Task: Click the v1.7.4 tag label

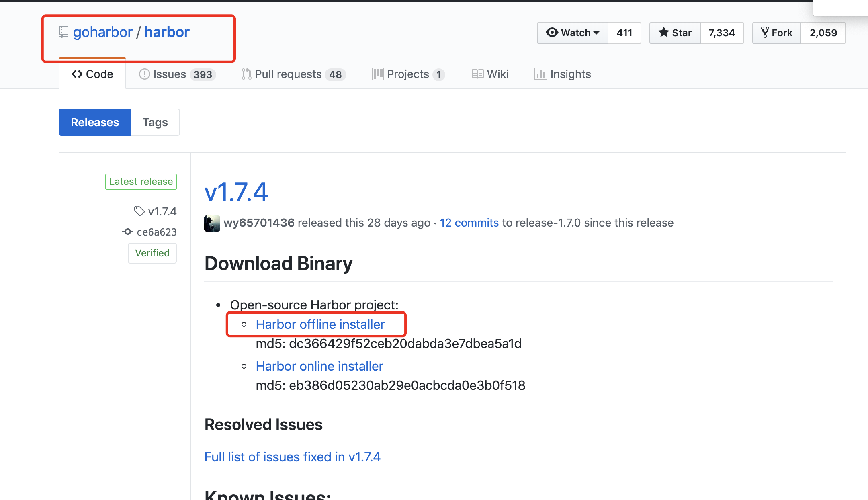Action: [162, 211]
